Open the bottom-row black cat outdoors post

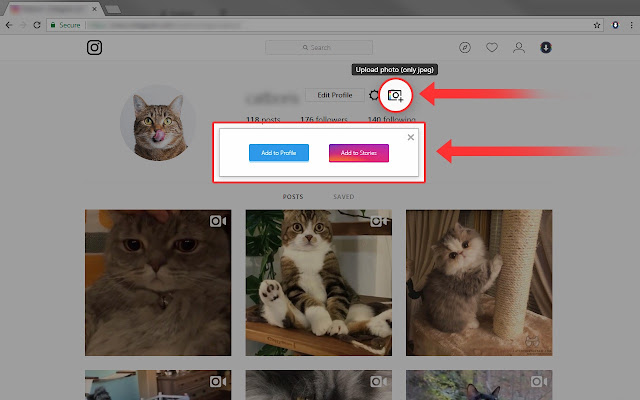coord(479,385)
